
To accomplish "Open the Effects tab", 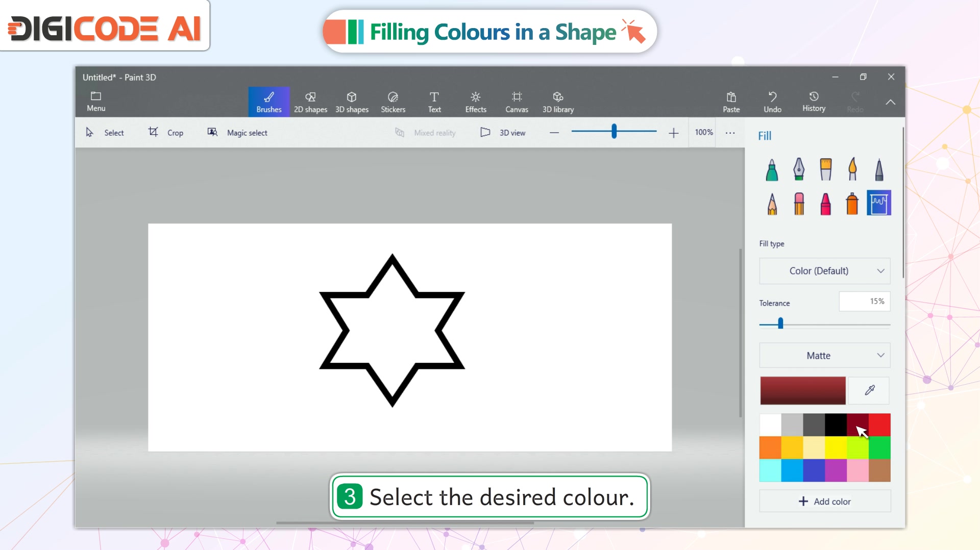I will (476, 102).
